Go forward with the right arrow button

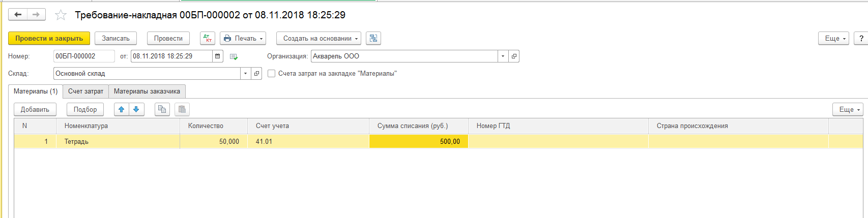pos(36,15)
